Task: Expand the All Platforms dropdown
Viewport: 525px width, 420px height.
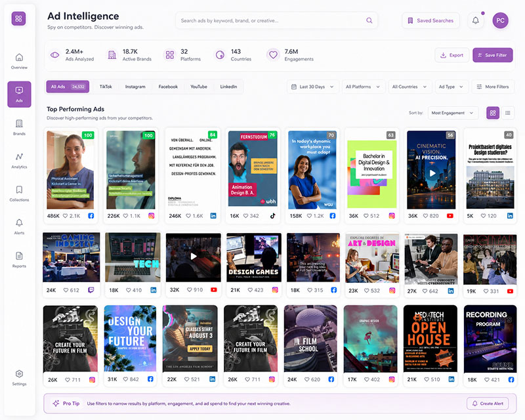Action: coord(363,87)
